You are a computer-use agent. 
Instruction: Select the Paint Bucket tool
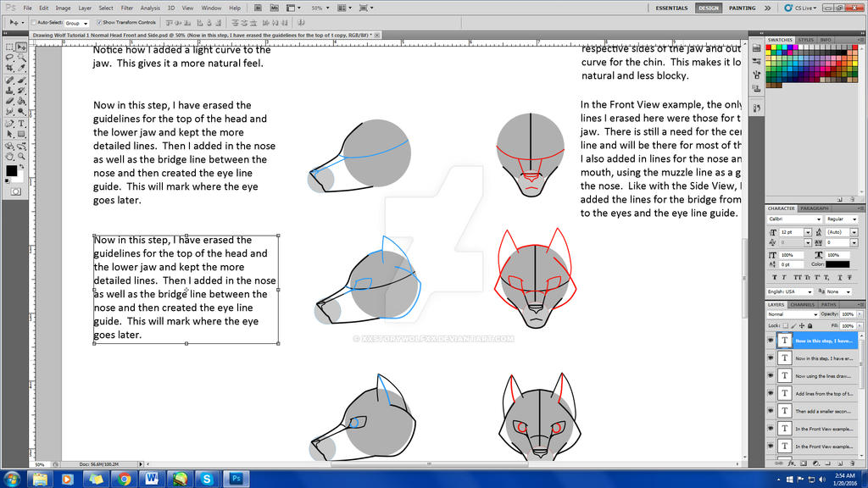(21, 102)
